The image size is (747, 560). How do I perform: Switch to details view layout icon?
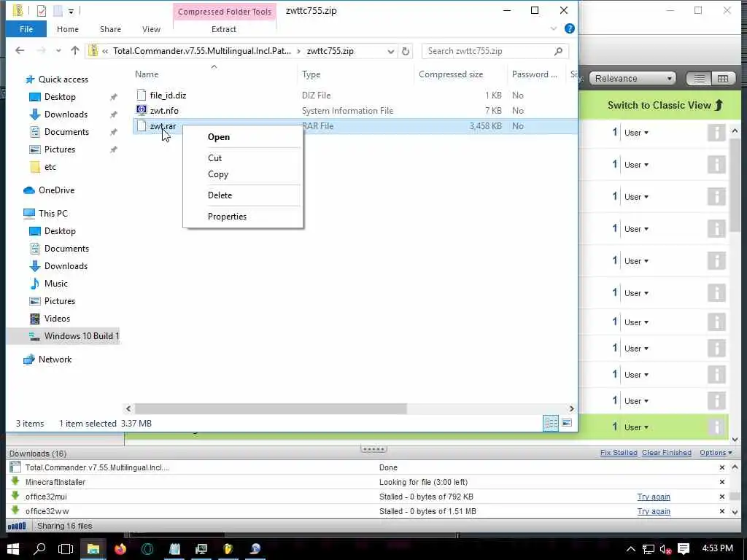pos(551,423)
